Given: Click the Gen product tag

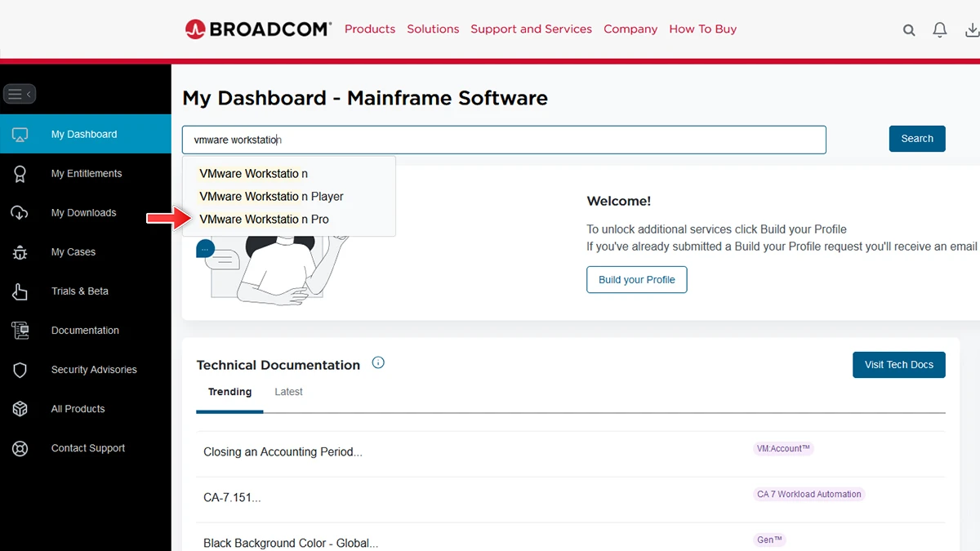Looking at the screenshot, I should 769,540.
